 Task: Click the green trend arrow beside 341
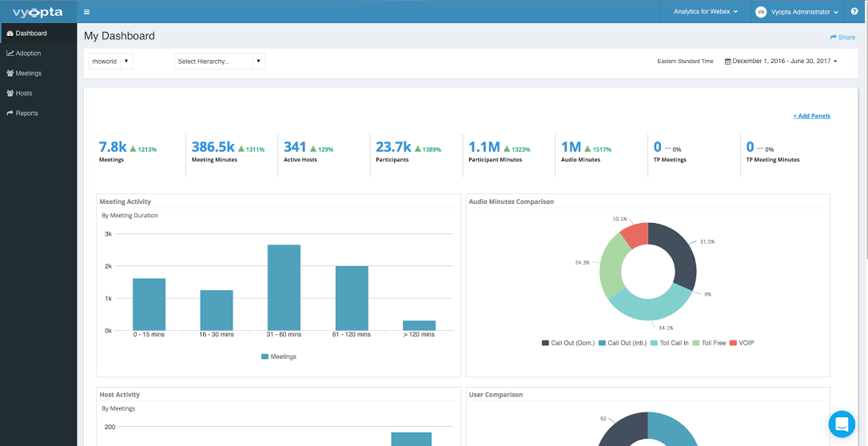pos(313,149)
